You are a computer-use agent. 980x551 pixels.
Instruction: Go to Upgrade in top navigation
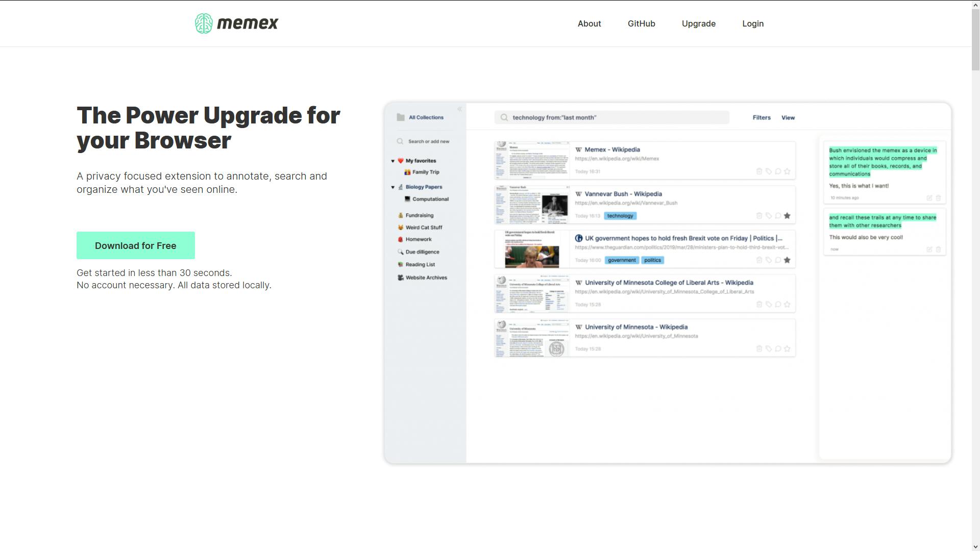698,24
